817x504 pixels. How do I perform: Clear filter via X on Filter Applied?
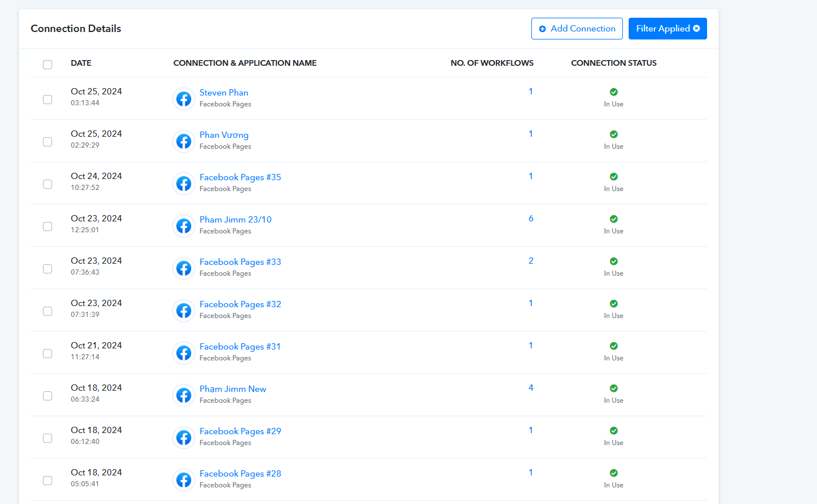696,29
